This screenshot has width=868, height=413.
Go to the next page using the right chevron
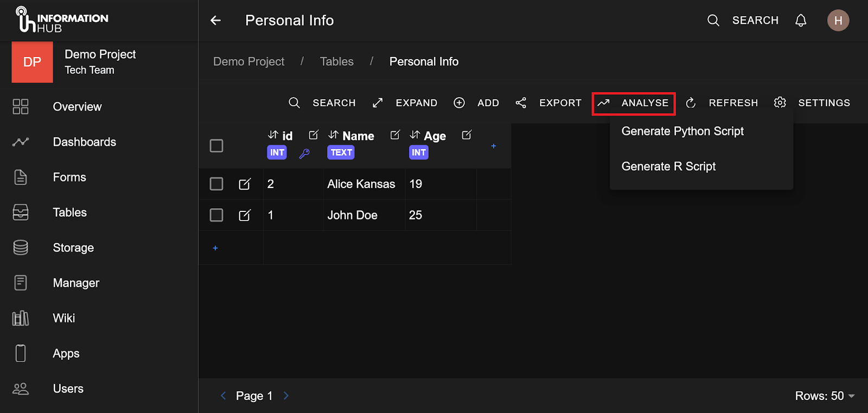coord(286,396)
